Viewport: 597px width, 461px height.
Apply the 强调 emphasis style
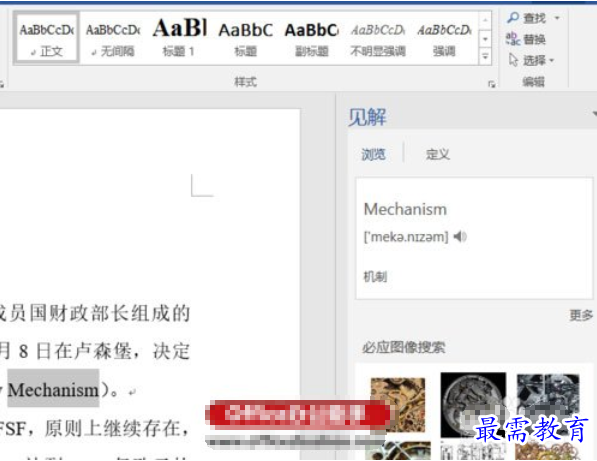(x=444, y=38)
